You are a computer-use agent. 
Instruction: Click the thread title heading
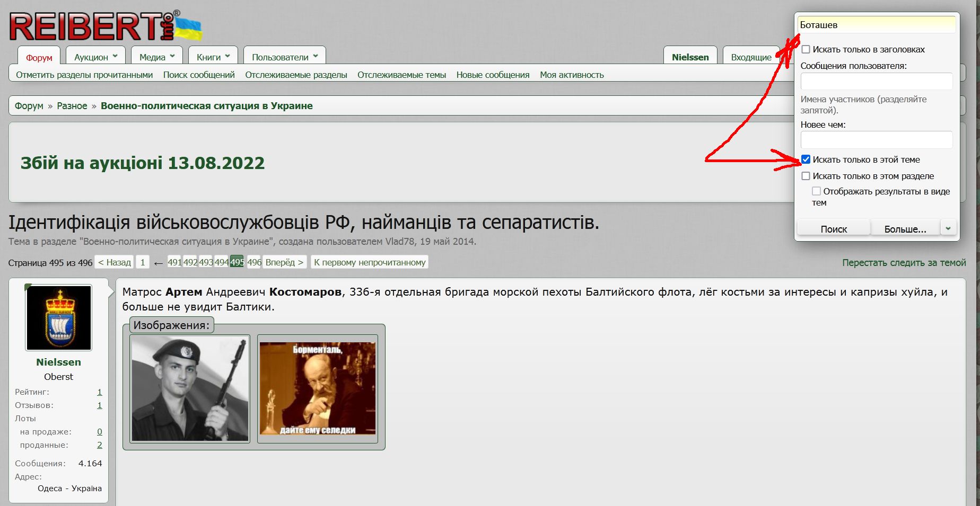pyautogui.click(x=304, y=223)
